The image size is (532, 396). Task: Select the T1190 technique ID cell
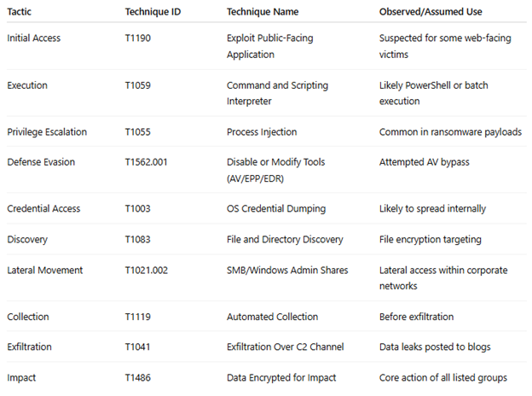[138, 38]
